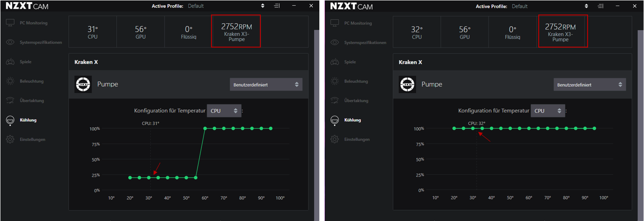Open Beleuchtung sun icon in CPU 32° window
Screen dimensions: 644x221
click(x=334, y=81)
